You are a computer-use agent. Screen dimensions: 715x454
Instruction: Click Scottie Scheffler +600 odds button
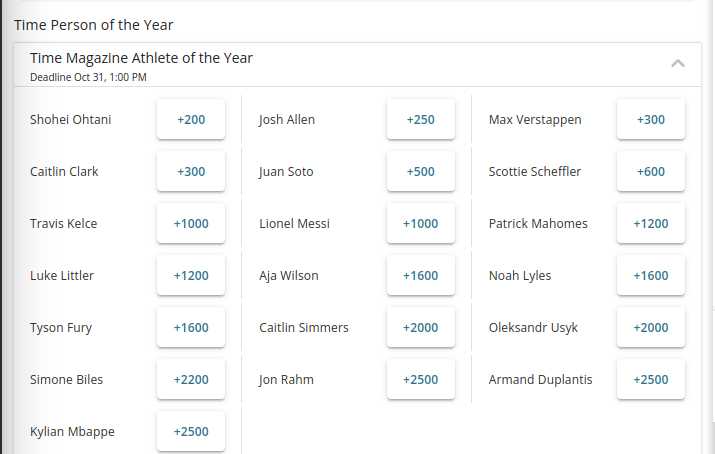(651, 172)
